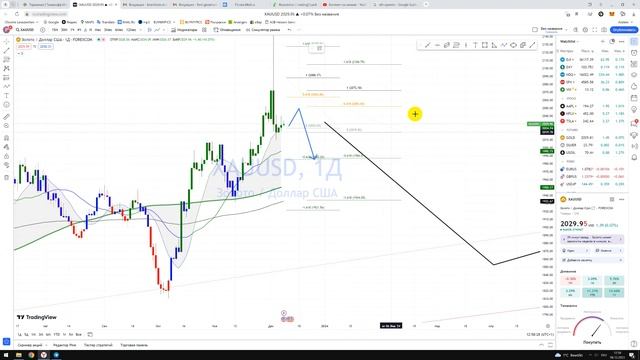Screen dimensions: 640x360
Task: Start the market replay simulator
Action: tap(263, 30)
